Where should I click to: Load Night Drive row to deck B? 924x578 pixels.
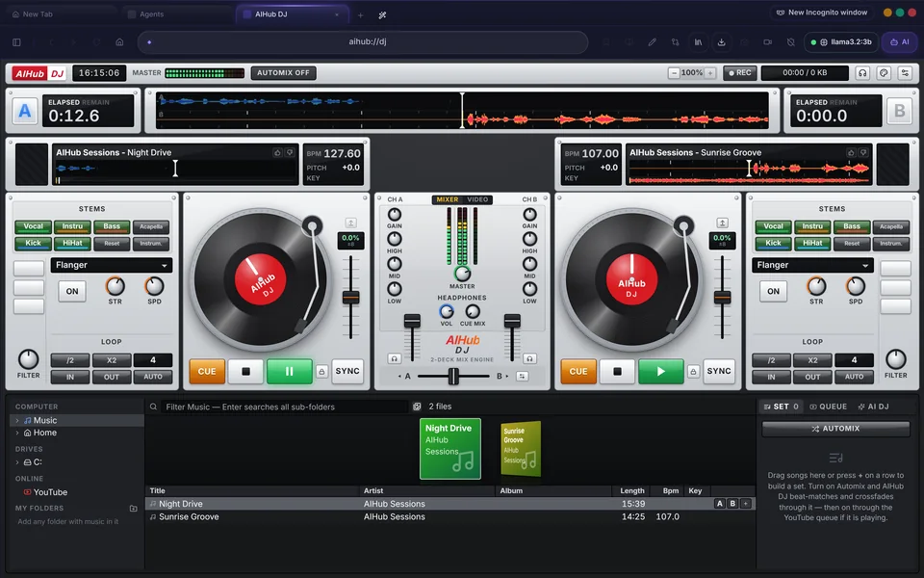click(x=732, y=504)
